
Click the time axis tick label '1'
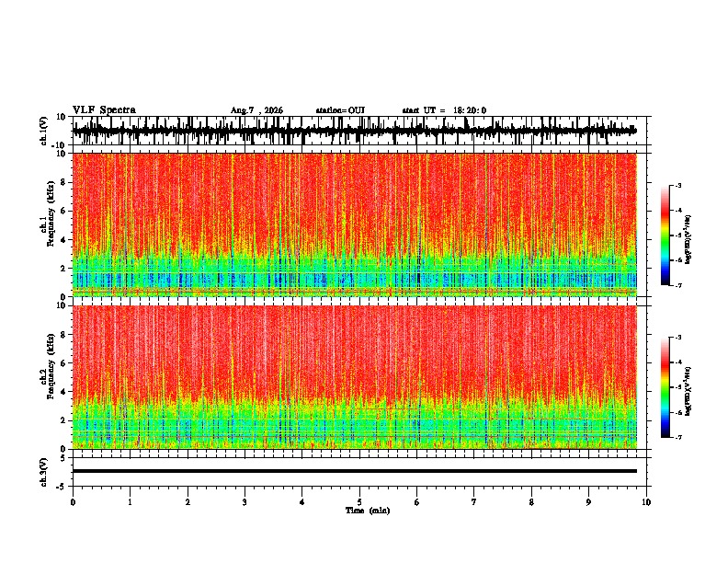click(130, 502)
